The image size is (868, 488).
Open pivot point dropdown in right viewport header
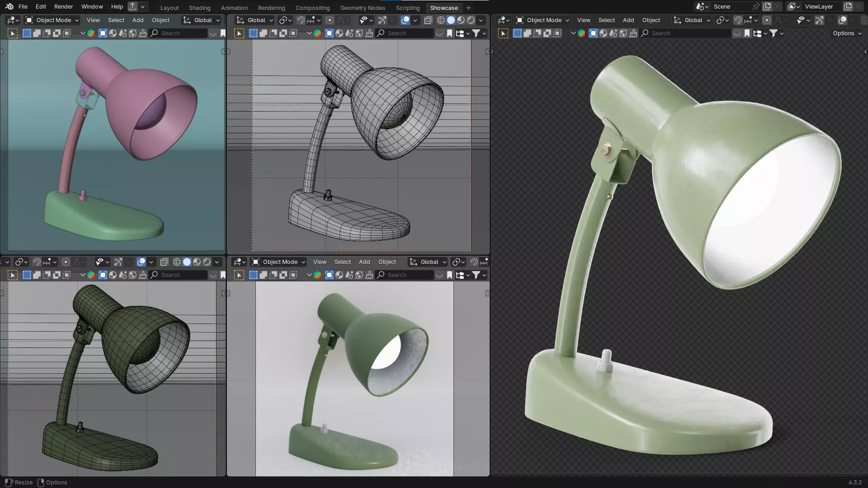pyautogui.click(x=723, y=20)
